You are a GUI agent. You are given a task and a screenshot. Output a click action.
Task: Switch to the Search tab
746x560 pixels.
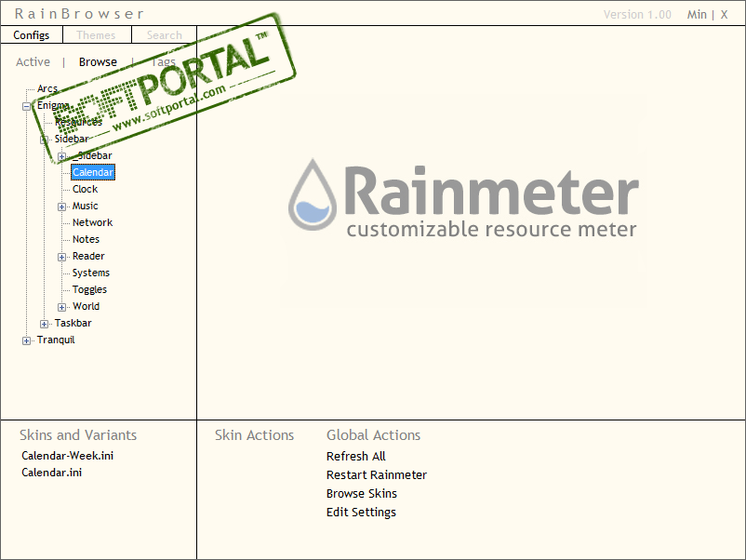point(164,35)
